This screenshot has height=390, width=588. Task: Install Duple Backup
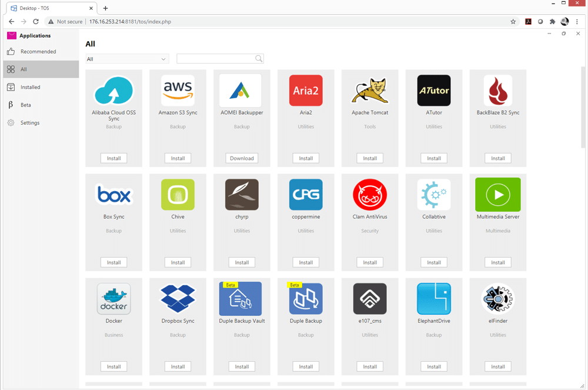pyautogui.click(x=306, y=366)
